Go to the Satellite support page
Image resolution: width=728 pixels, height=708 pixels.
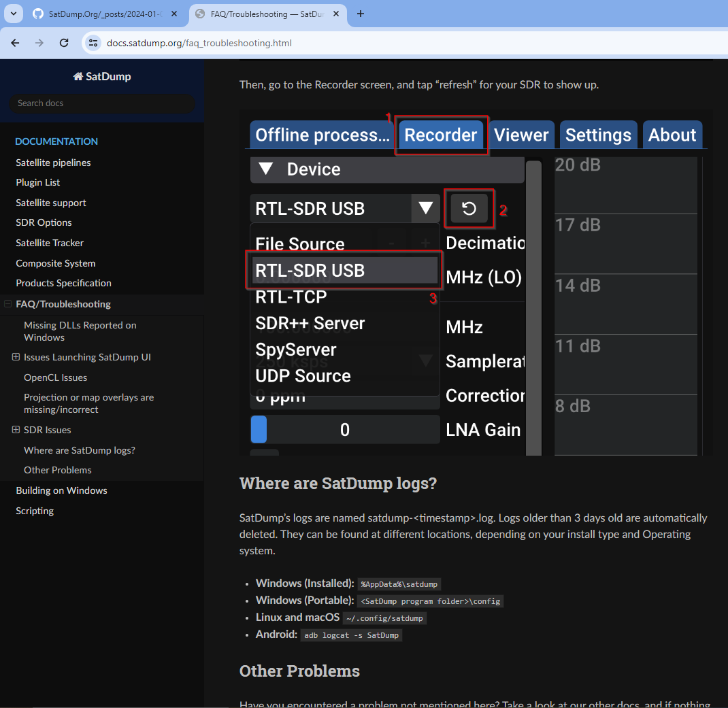(51, 203)
